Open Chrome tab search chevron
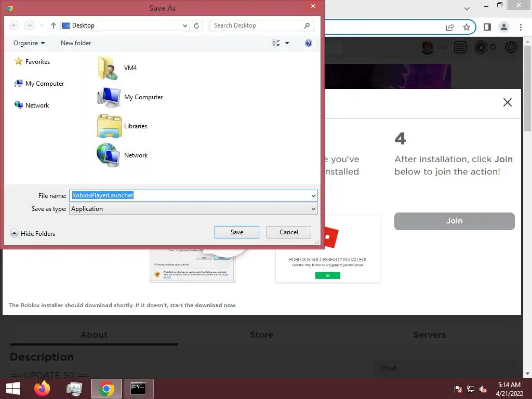 [x=467, y=8]
